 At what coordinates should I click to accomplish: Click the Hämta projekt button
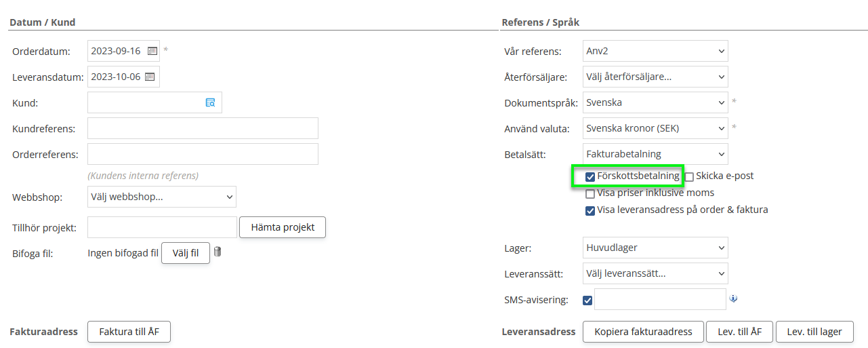click(x=283, y=227)
